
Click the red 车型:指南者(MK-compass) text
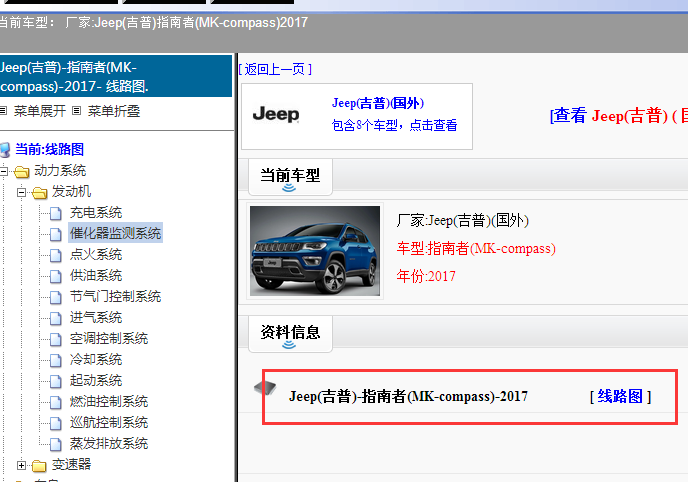[x=476, y=248]
